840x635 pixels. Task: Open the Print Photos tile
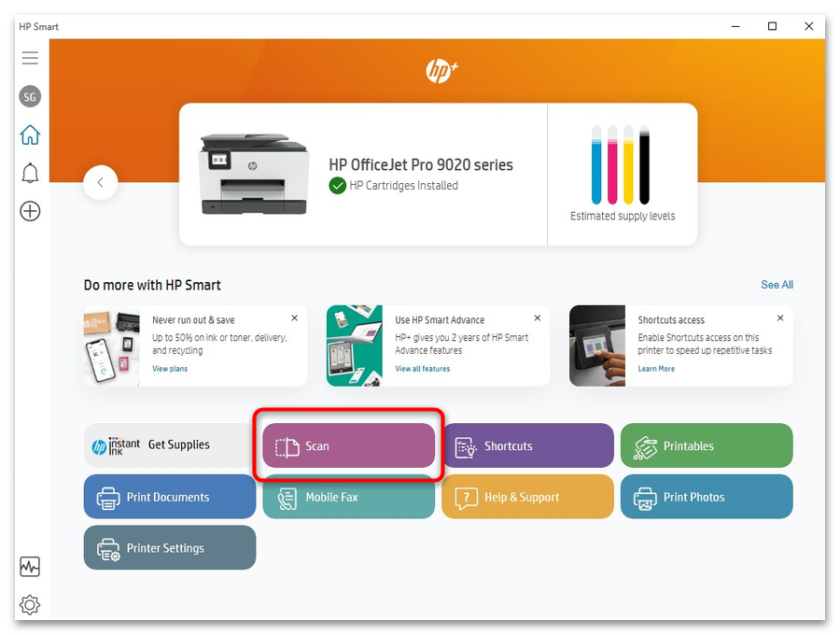(x=707, y=497)
